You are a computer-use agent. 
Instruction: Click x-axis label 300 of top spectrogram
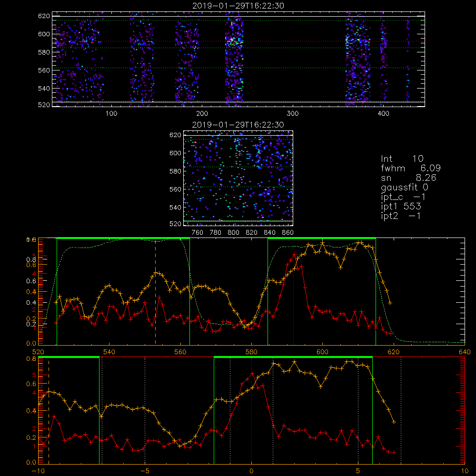[x=293, y=114]
